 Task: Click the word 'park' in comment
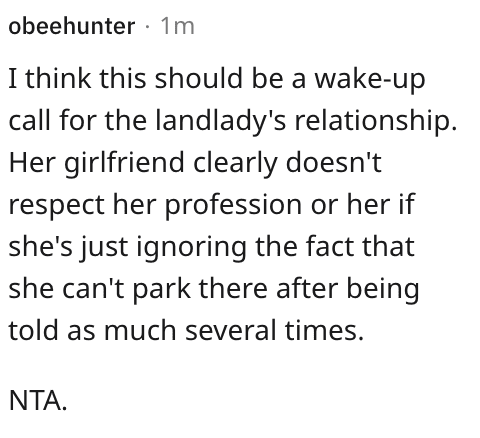tap(161, 289)
